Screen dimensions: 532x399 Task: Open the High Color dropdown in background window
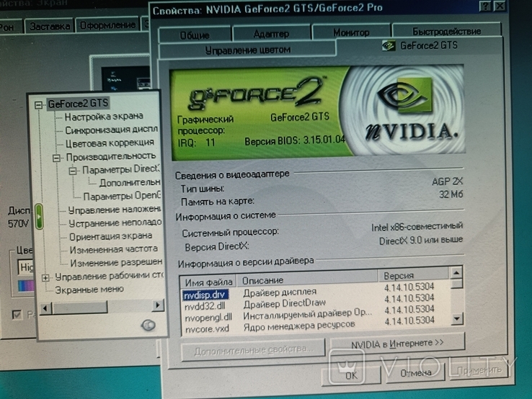coord(26,267)
